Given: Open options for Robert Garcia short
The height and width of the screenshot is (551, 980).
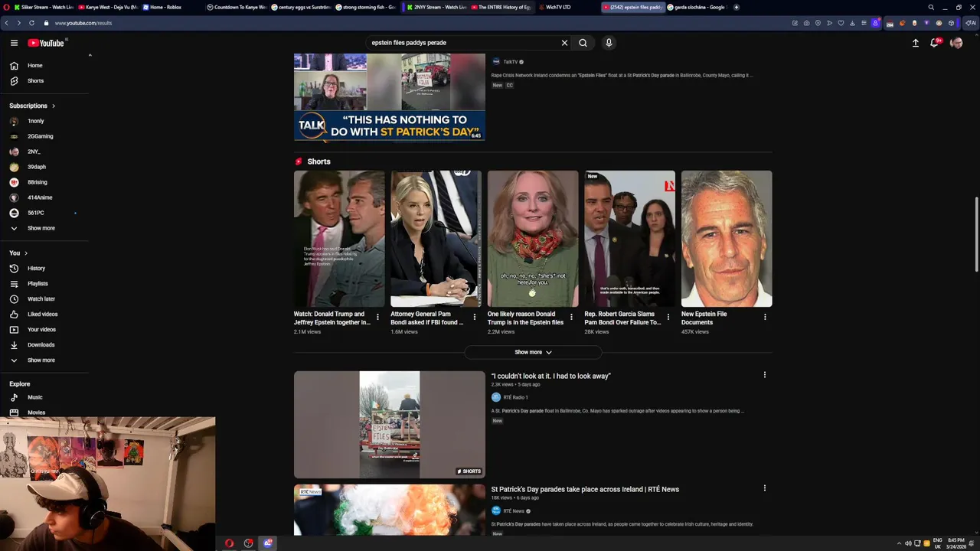Looking at the screenshot, I should point(668,317).
